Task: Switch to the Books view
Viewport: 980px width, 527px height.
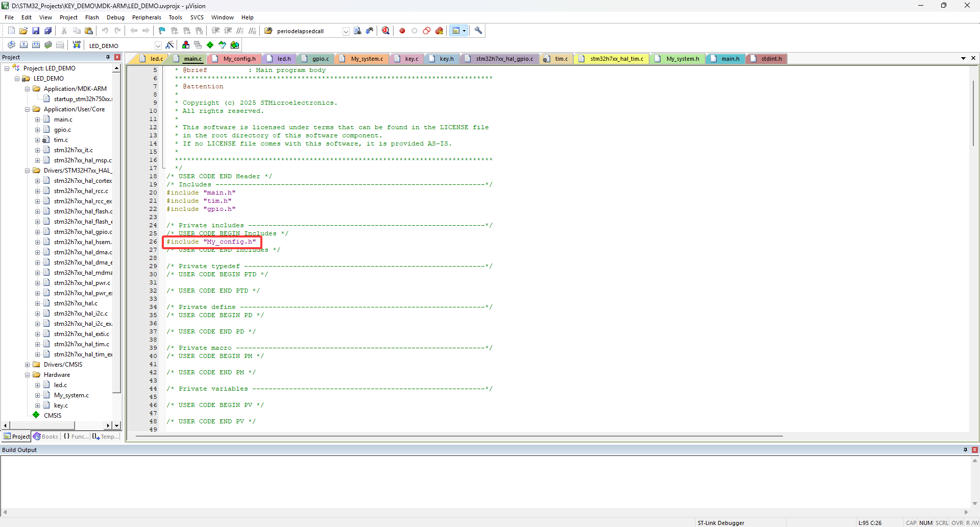Action: 45,437
